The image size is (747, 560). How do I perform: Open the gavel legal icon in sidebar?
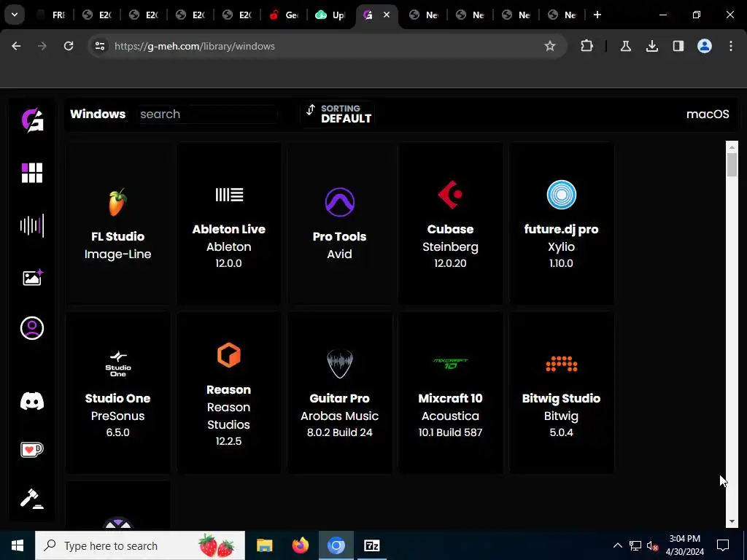tap(32, 499)
